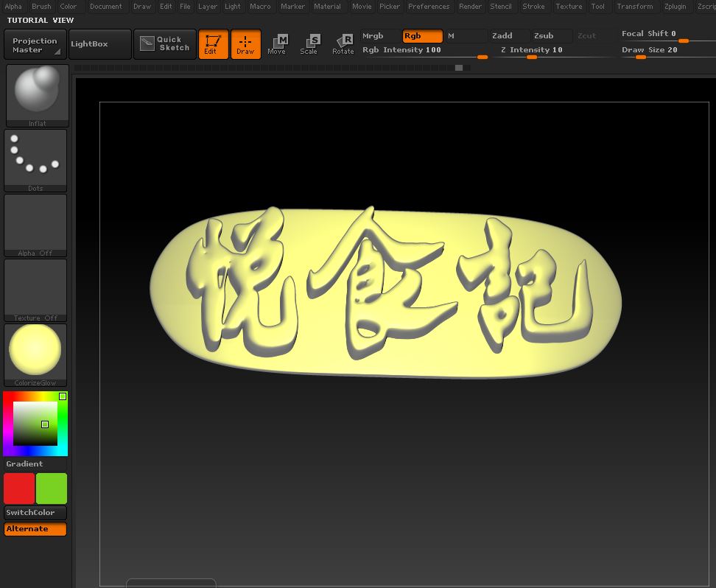The image size is (716, 588).
Task: Click the sculpted text model in canvas
Action: tap(386, 293)
